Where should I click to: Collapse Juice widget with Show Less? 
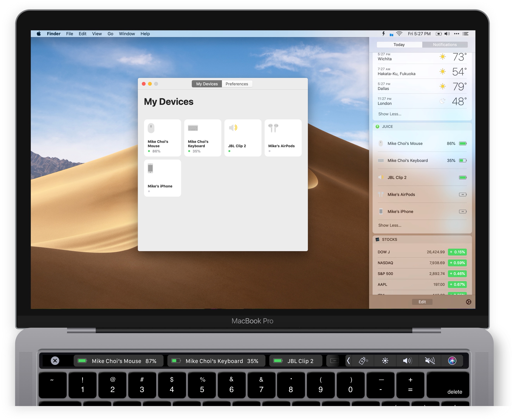click(389, 225)
